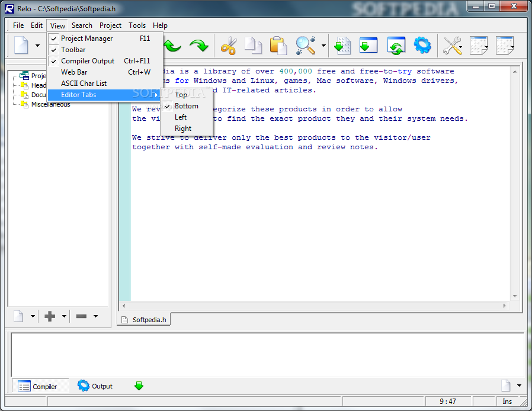Image resolution: width=532 pixels, height=411 pixels.
Task: Select the Miscellaneous tree folder
Action: click(x=50, y=104)
